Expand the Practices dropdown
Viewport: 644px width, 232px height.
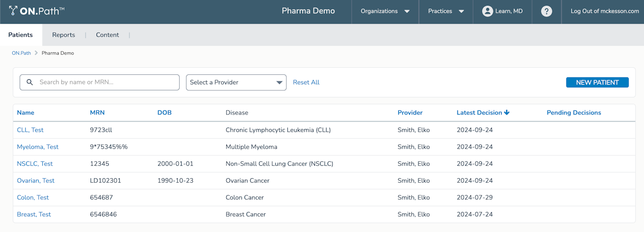coord(446,11)
